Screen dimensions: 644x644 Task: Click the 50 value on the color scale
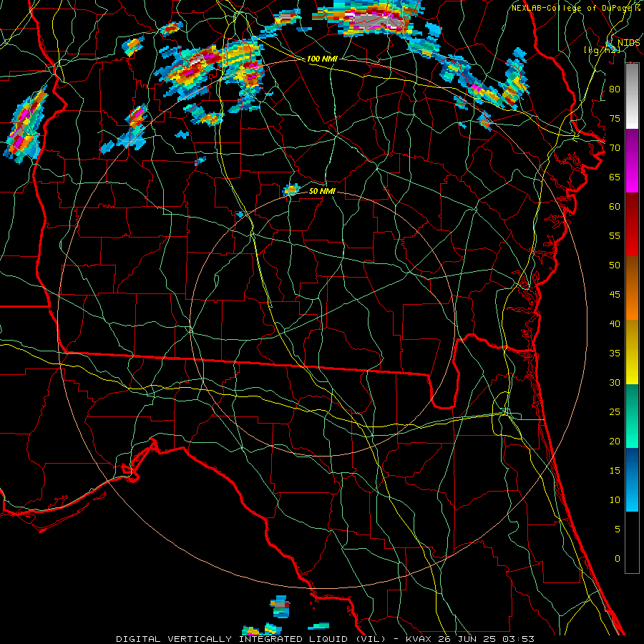click(615, 265)
